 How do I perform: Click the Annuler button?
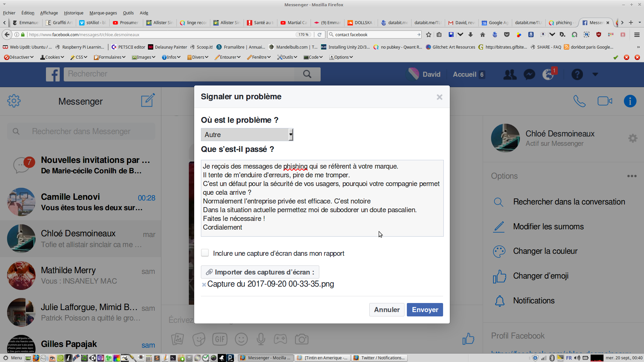pos(387,310)
